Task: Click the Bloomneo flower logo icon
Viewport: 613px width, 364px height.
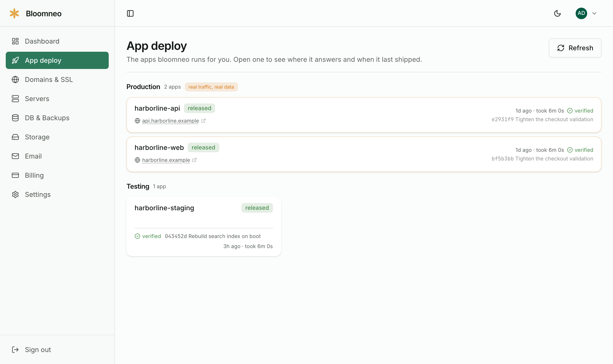Action: point(14,13)
